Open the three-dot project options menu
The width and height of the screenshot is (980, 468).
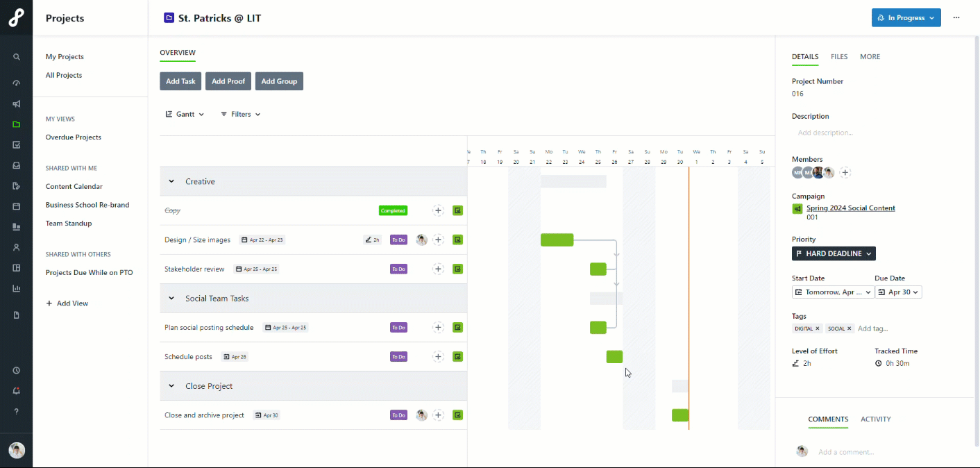[x=956, y=18]
